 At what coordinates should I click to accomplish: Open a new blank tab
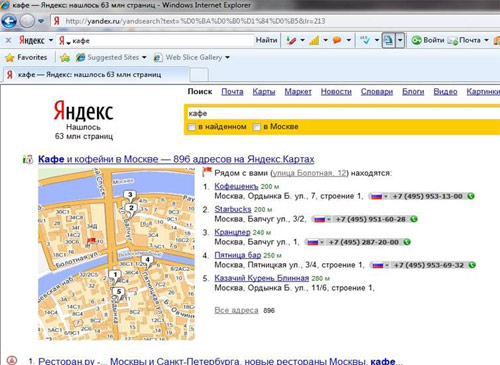click(199, 75)
